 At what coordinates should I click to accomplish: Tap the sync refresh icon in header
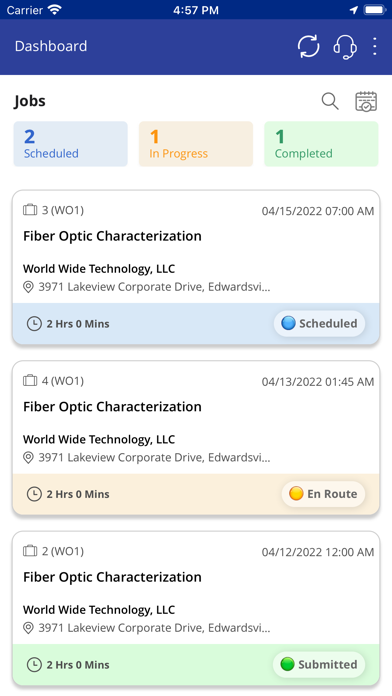coord(309,46)
